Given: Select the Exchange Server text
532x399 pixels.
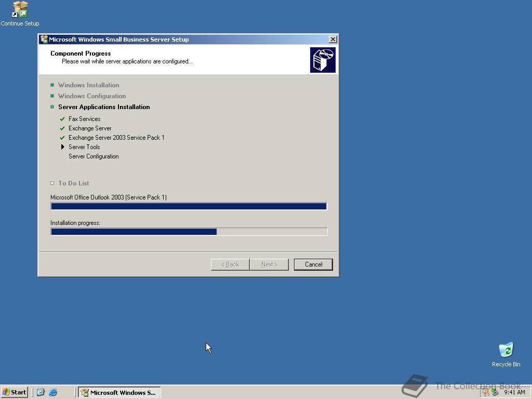Looking at the screenshot, I should click(90, 128).
